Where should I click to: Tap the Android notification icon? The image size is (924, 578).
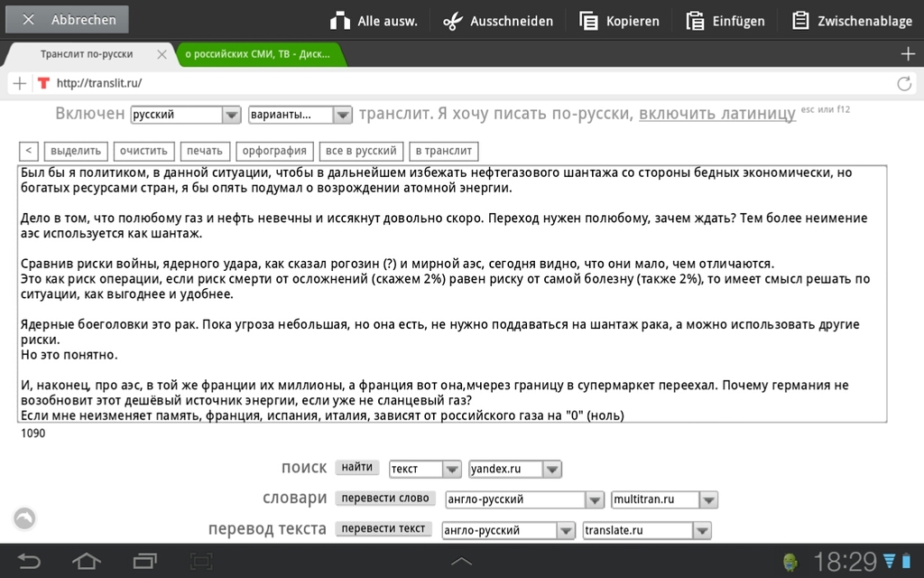coord(790,562)
